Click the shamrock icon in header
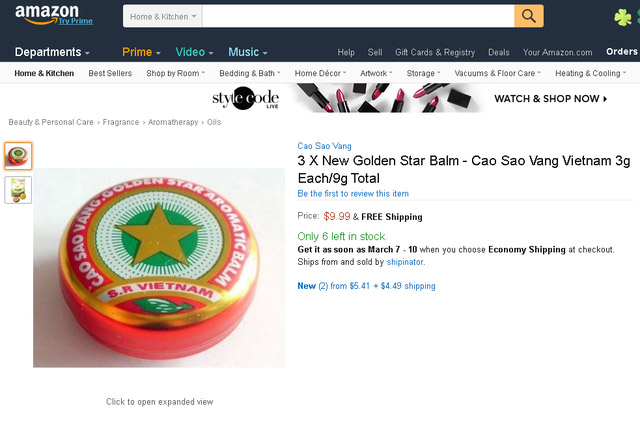This screenshot has width=640, height=432. (x=623, y=17)
